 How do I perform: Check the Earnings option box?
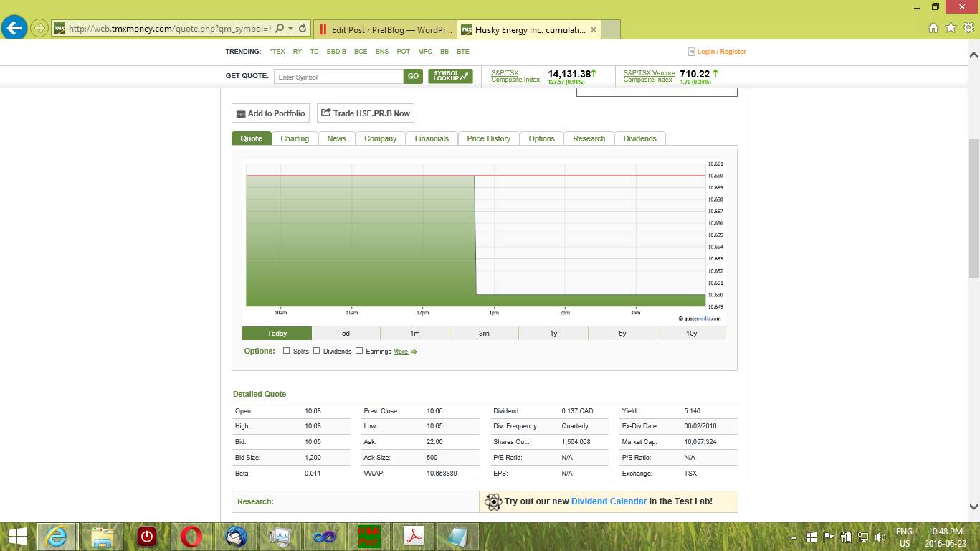(x=359, y=351)
